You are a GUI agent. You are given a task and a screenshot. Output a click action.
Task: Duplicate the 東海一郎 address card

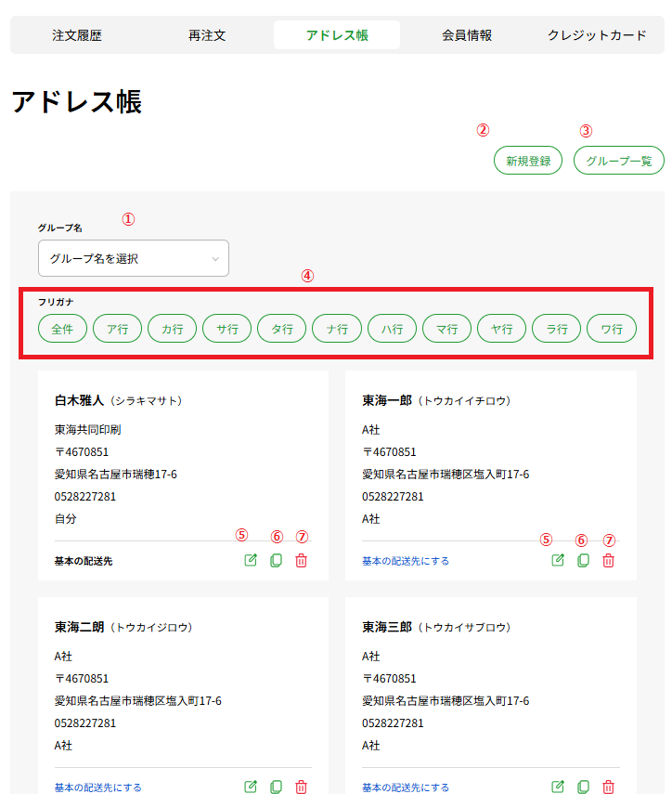point(583,560)
